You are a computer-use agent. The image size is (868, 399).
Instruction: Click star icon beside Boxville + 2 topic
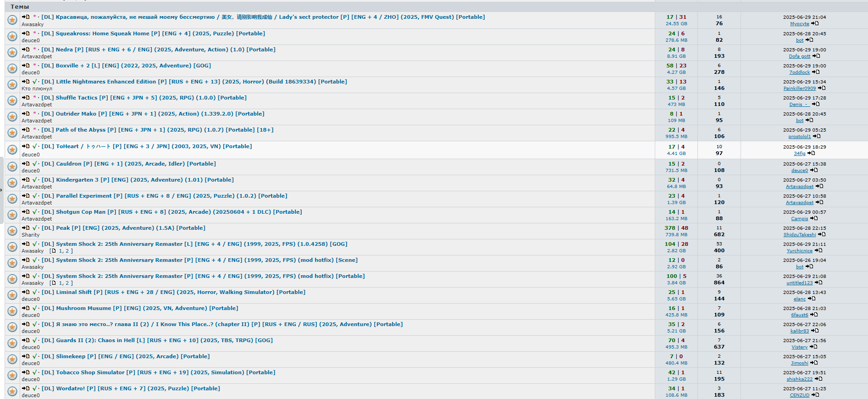12,68
